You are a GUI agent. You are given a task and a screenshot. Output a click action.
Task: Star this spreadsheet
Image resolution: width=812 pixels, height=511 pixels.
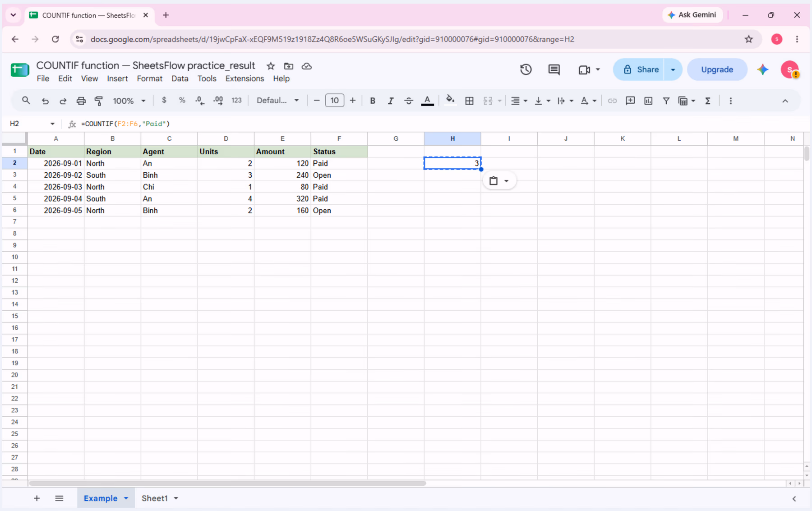click(271, 66)
